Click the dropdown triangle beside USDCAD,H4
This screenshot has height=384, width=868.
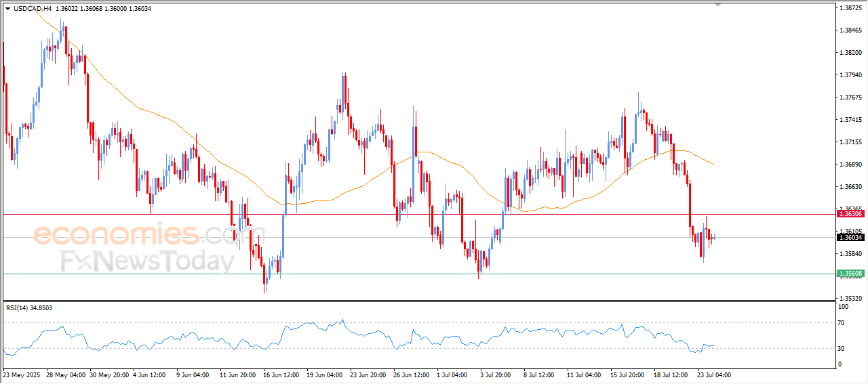[x=7, y=9]
